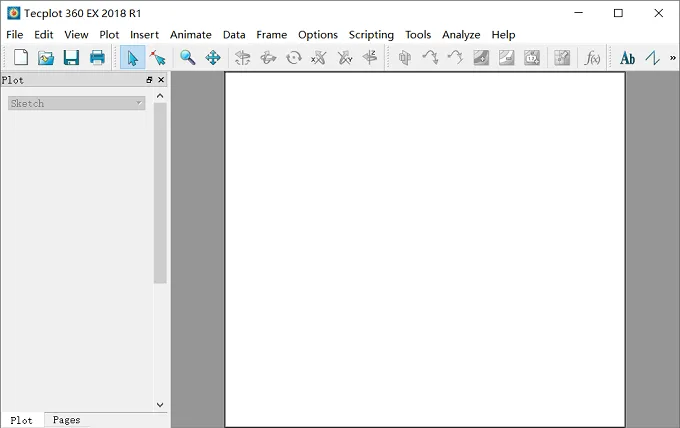
Task: Open the Edit menu
Action: click(43, 35)
